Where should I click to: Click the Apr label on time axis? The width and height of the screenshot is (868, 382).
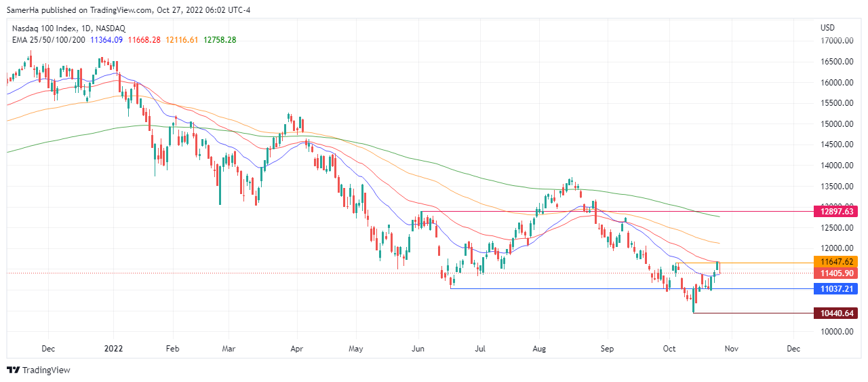click(296, 349)
